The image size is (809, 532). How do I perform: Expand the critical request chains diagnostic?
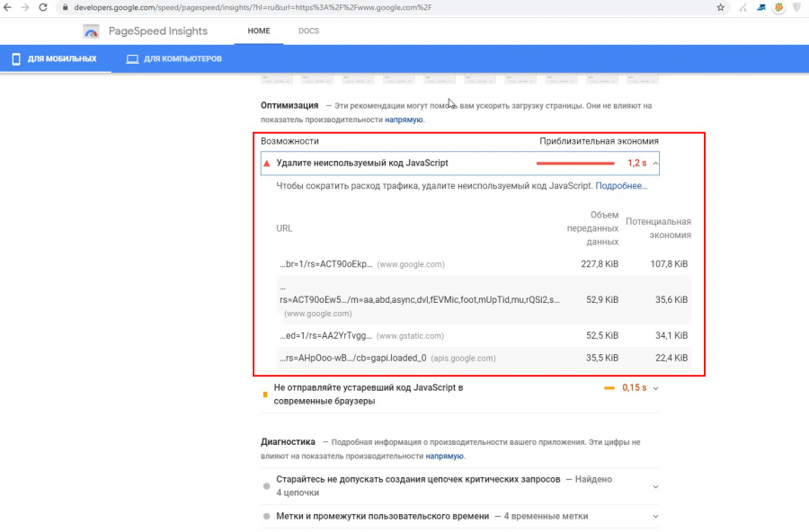(x=655, y=486)
